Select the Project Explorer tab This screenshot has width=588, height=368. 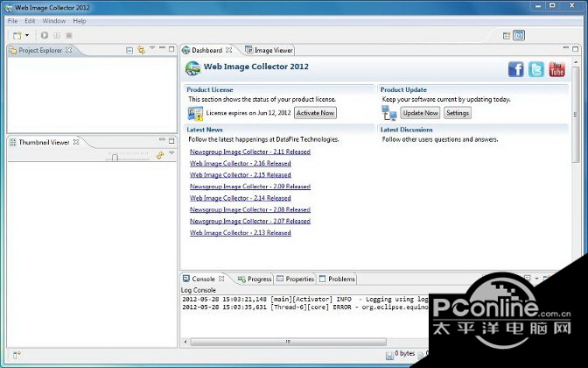(x=40, y=50)
